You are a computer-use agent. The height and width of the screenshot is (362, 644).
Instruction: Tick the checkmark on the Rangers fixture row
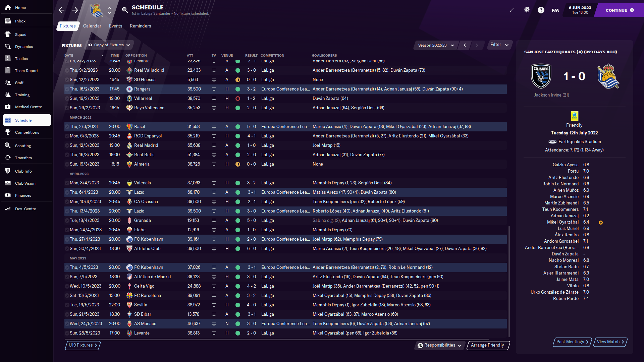(67, 89)
